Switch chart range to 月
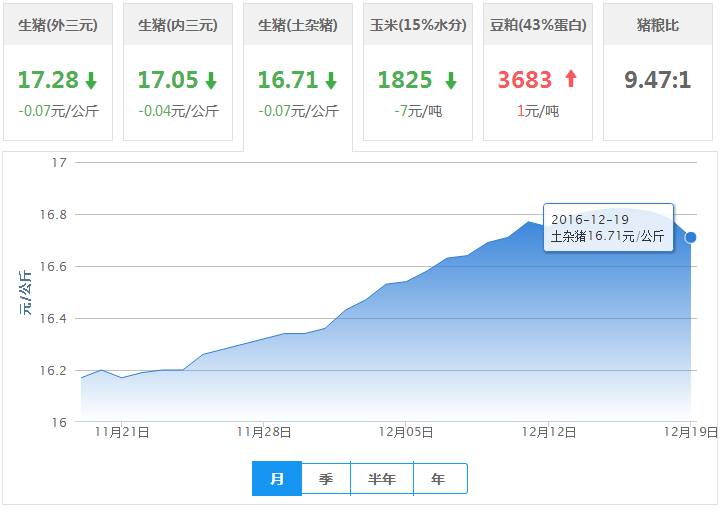This screenshot has height=510, width=723. click(277, 479)
